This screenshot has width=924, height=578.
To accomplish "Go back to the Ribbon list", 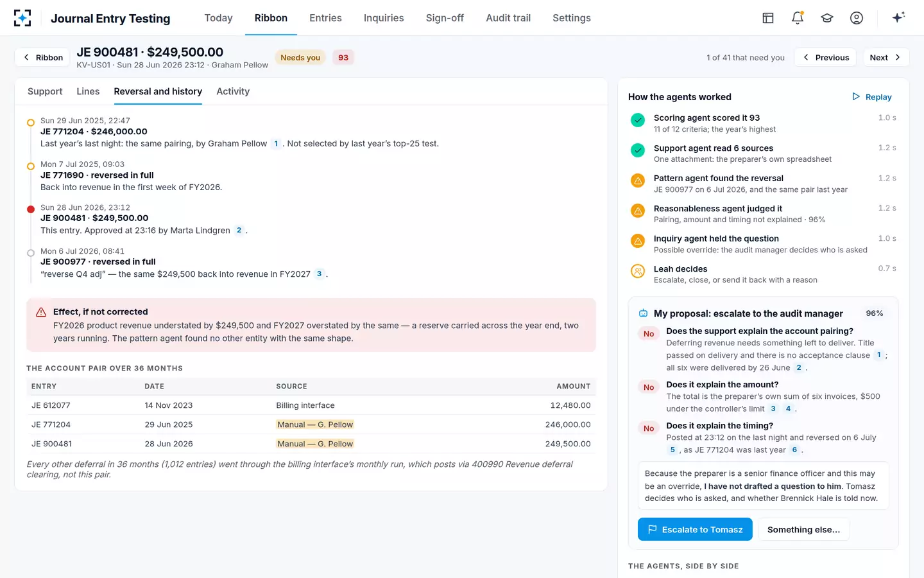I will click(42, 57).
